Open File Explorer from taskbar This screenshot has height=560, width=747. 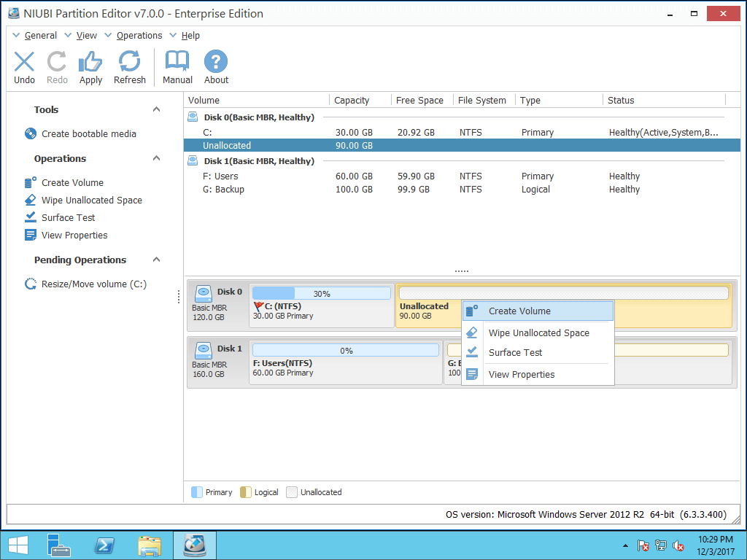click(x=149, y=545)
